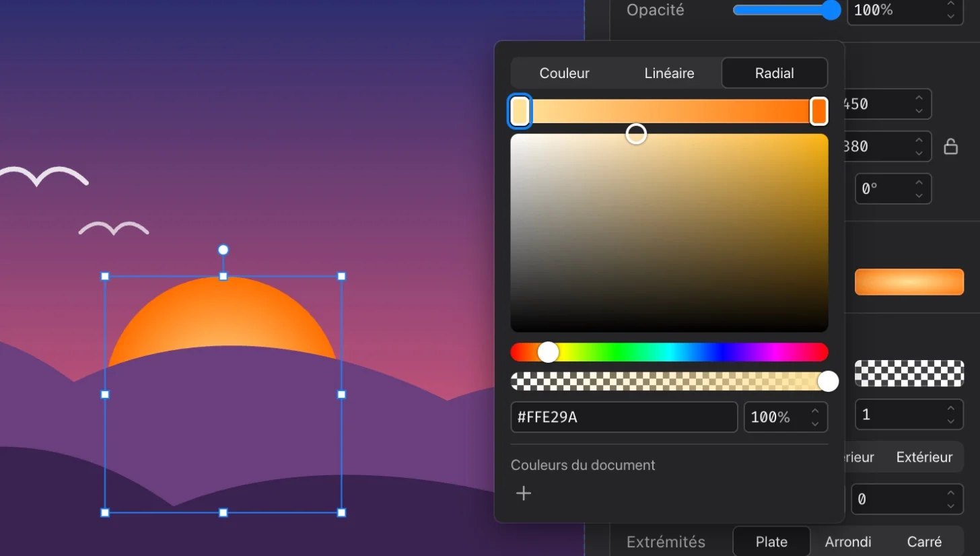The height and width of the screenshot is (556, 980).
Task: Click top-left selection handle of sun shape
Action: point(105,276)
